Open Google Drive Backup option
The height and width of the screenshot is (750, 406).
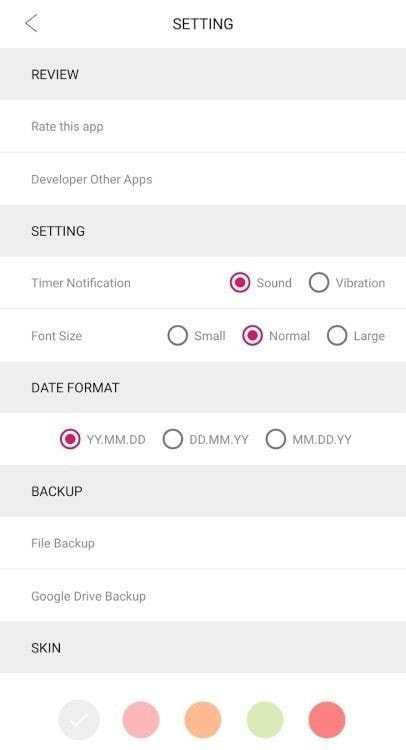203,596
